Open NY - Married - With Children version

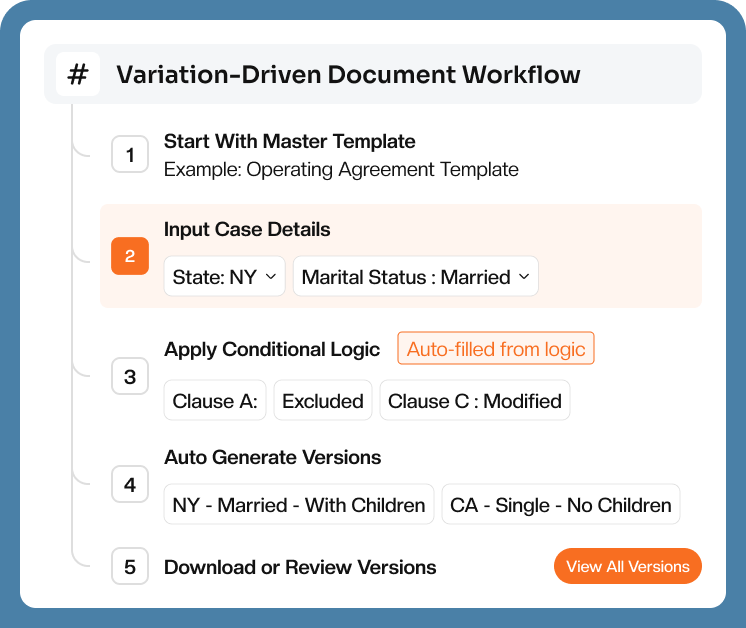pyautogui.click(x=299, y=505)
